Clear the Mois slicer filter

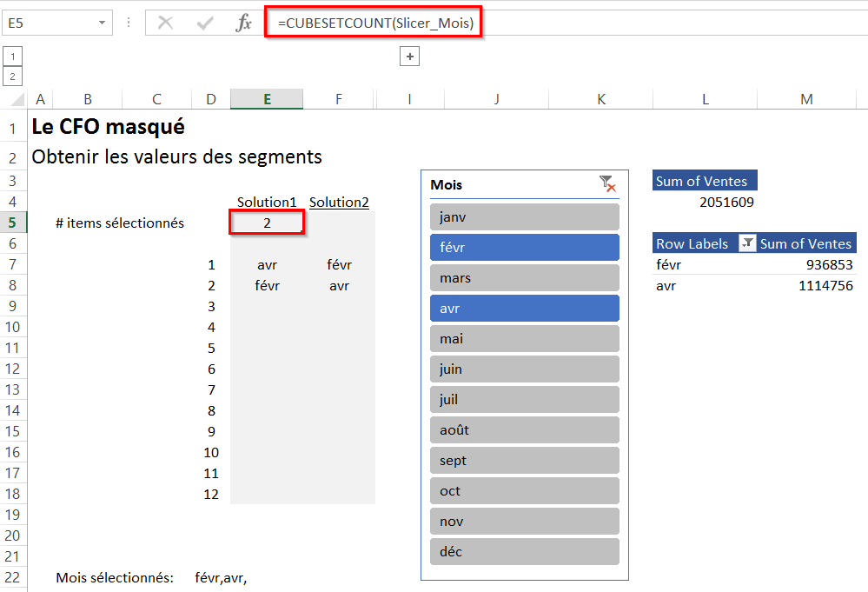607,183
